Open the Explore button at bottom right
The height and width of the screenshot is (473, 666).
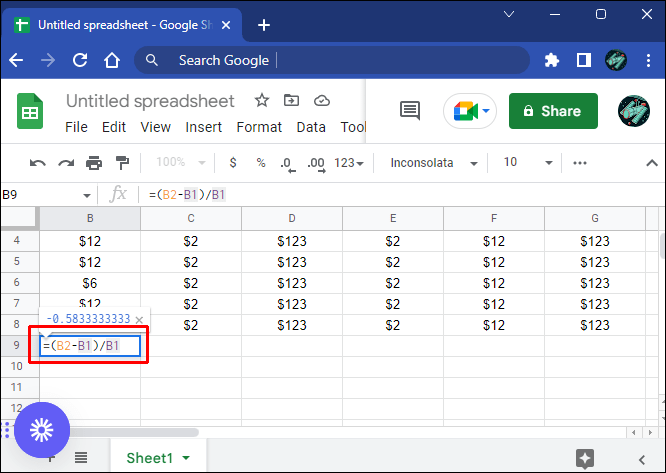pos(585,459)
